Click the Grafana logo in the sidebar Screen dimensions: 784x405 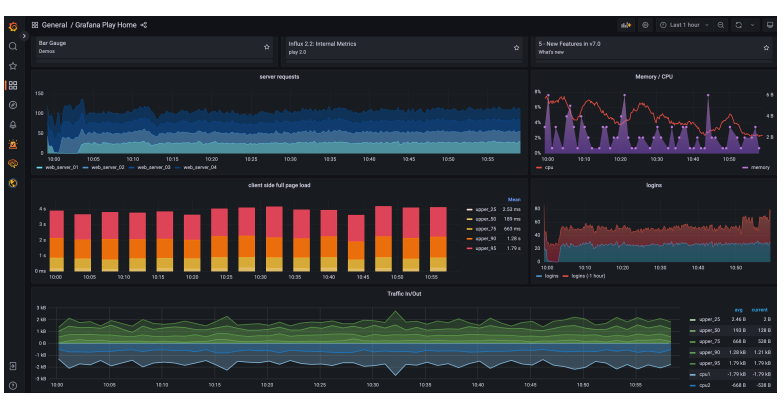pyautogui.click(x=14, y=27)
